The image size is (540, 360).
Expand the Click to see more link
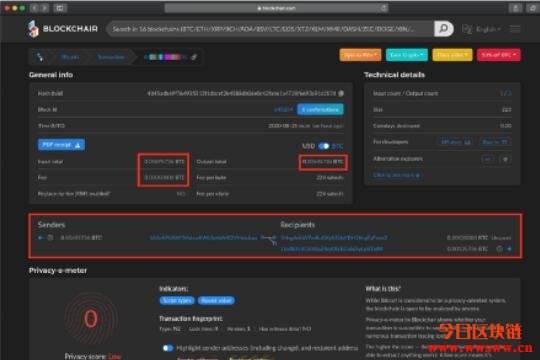click(x=396, y=175)
